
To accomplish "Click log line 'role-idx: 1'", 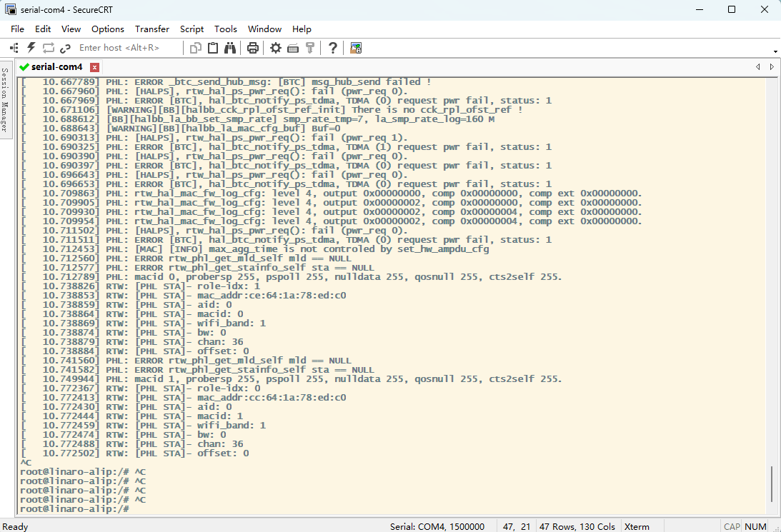I will pyautogui.click(x=229, y=286).
